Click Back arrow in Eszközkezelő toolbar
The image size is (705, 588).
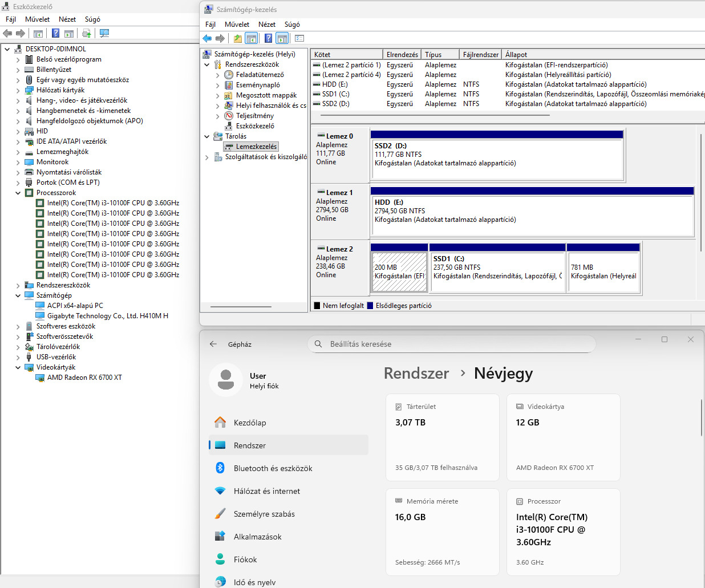pos(7,33)
